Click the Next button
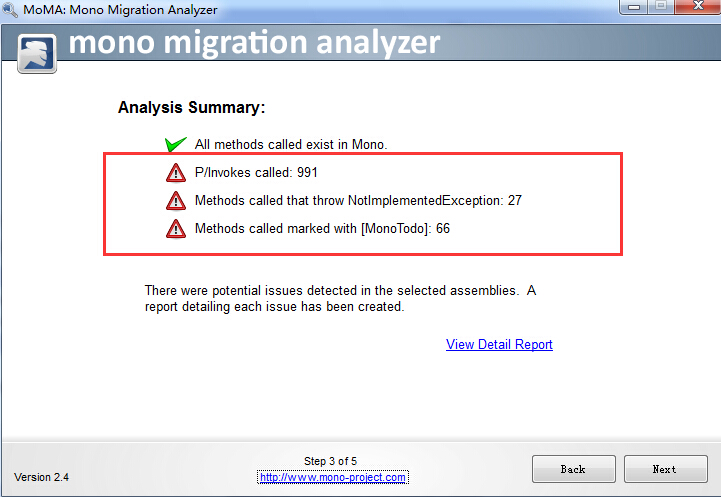This screenshot has width=721, height=497. (665, 469)
